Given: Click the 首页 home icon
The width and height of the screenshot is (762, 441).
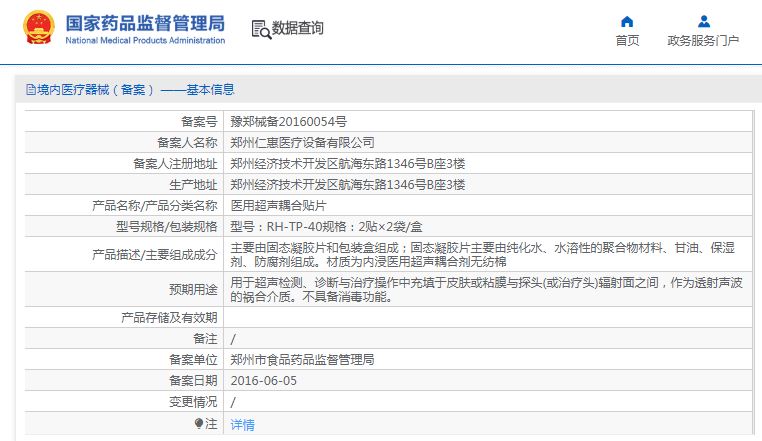Looking at the screenshot, I should [627, 21].
